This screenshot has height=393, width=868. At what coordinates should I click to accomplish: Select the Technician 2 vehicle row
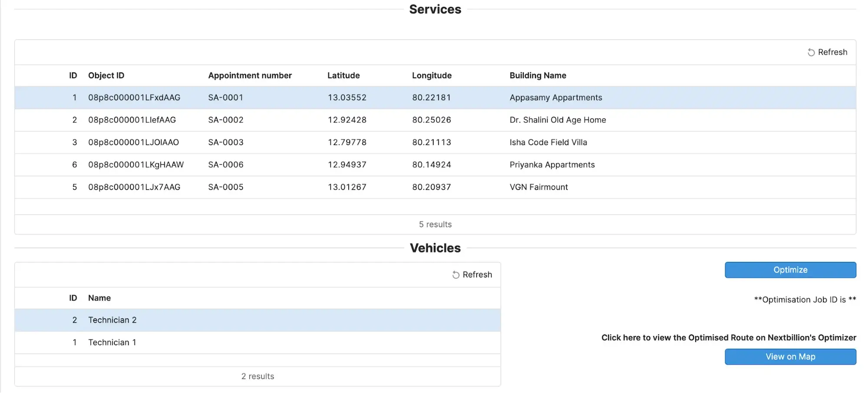click(257, 320)
